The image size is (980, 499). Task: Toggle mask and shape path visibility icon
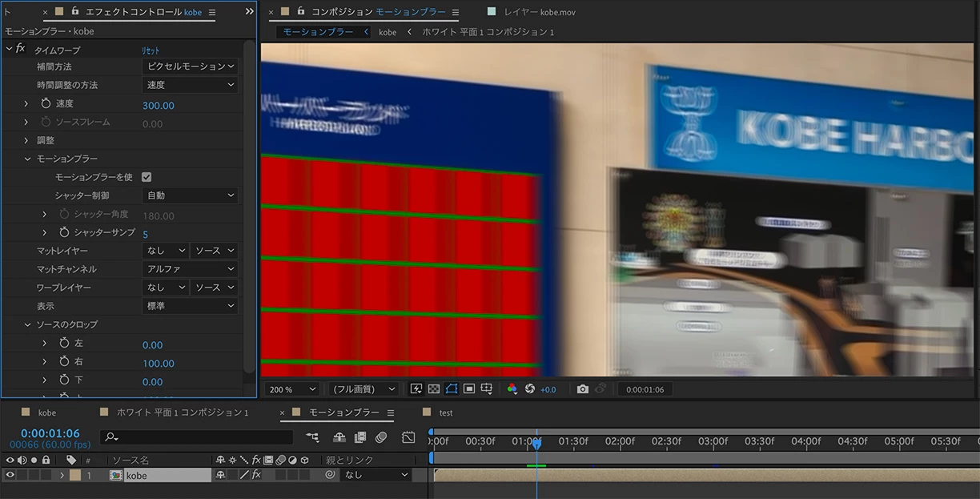(451, 389)
